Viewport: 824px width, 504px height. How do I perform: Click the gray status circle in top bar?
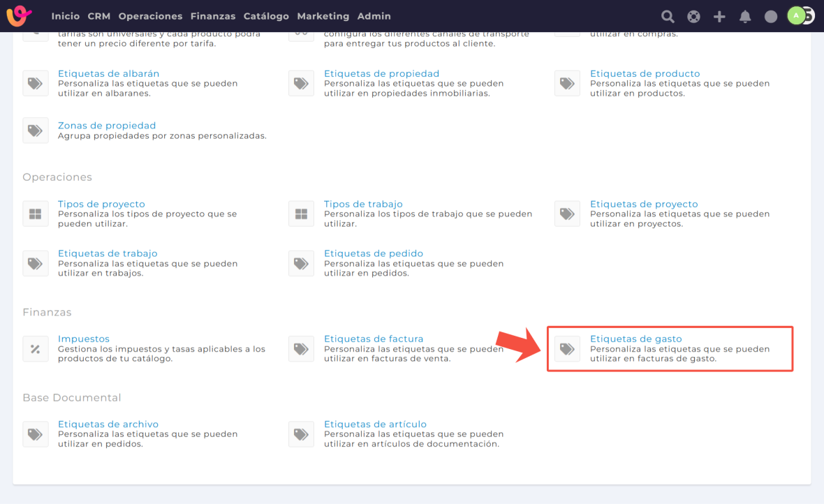pos(771,17)
